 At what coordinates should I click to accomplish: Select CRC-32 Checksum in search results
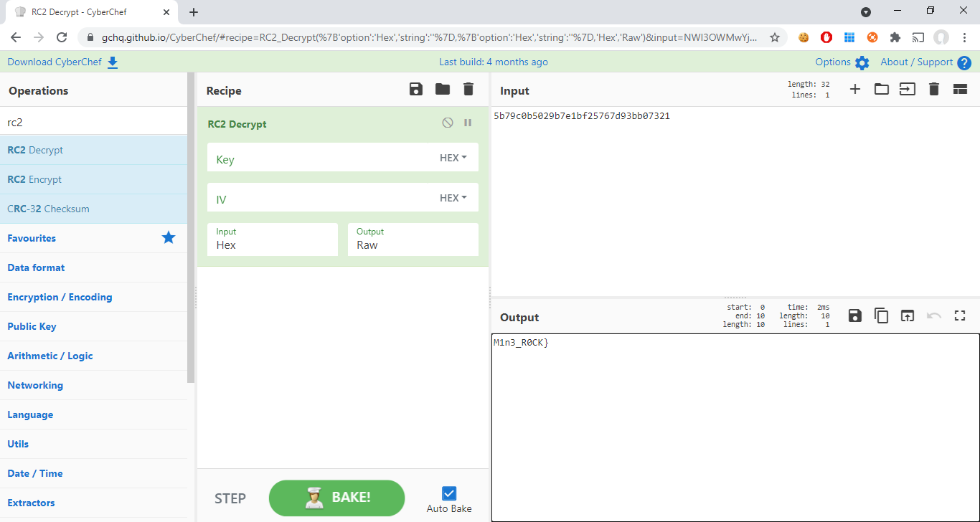click(x=93, y=209)
